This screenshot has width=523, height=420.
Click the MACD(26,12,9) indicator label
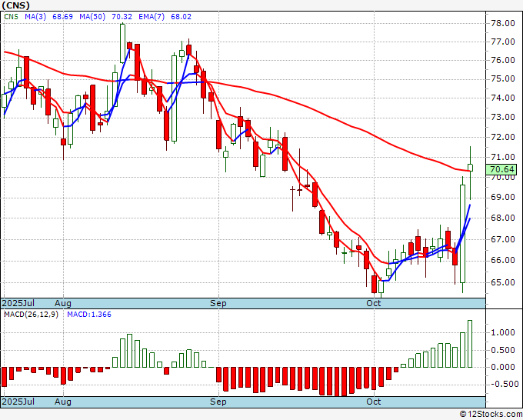point(31,315)
